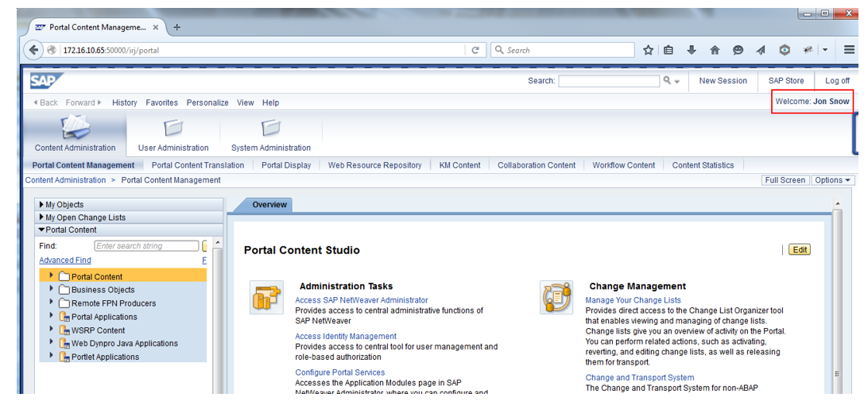Click the Change Management icon
The height and width of the screenshot is (409, 868).
tap(557, 297)
